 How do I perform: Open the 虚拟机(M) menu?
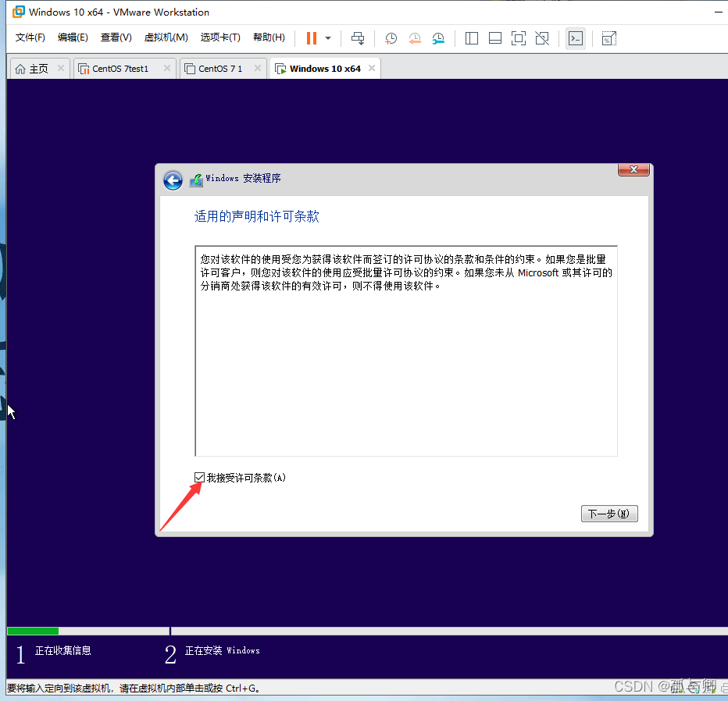click(x=166, y=37)
